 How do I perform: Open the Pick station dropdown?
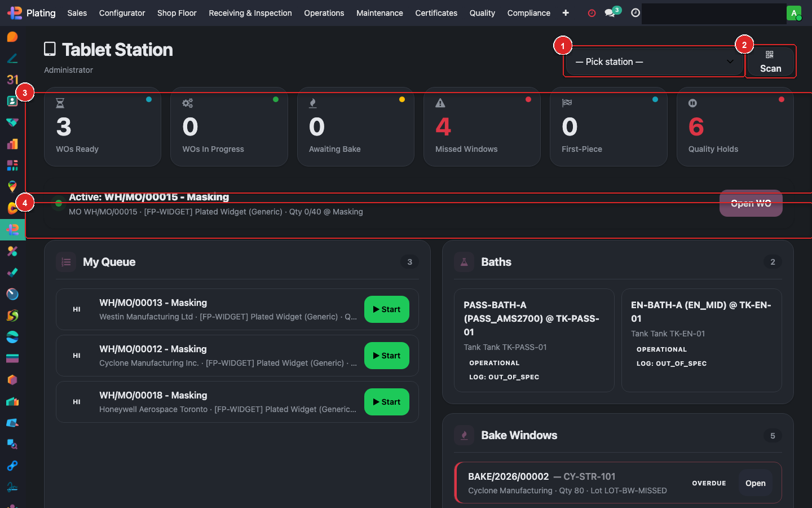tap(653, 62)
